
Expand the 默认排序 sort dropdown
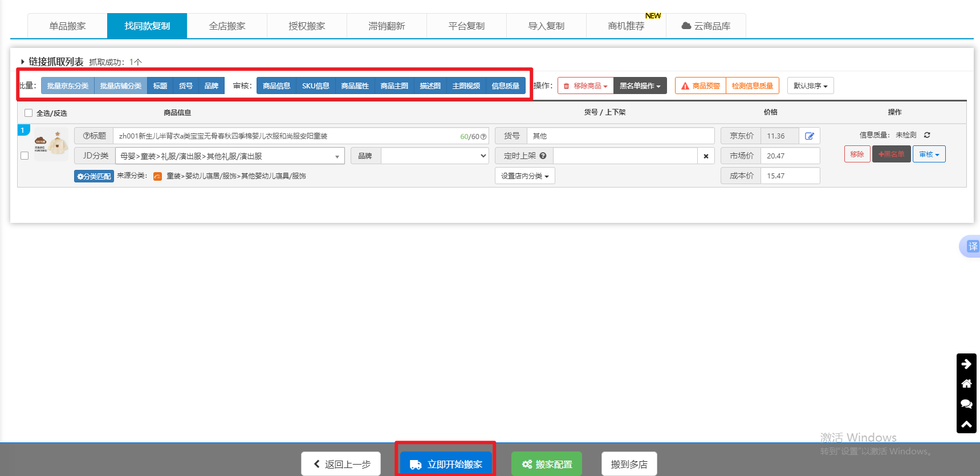[x=810, y=86]
